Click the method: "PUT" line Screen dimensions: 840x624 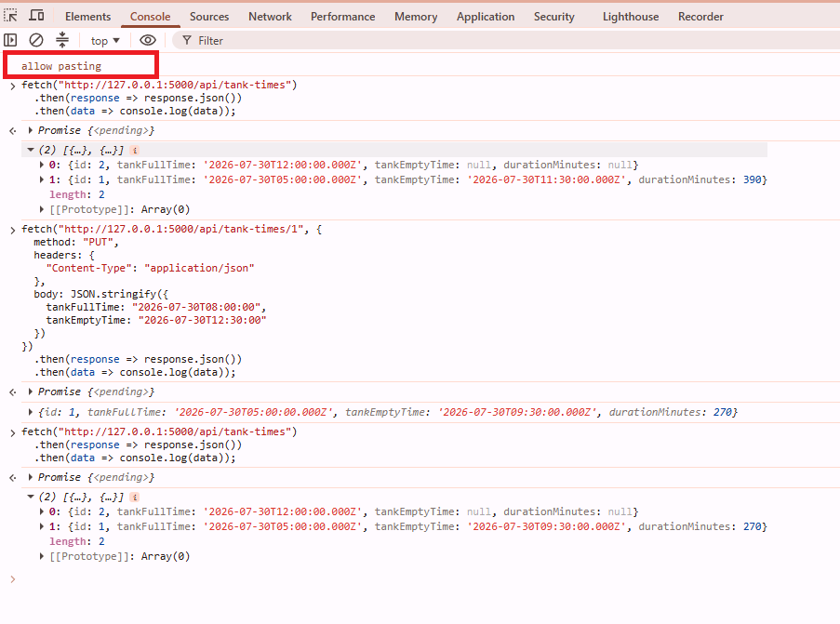pos(76,242)
